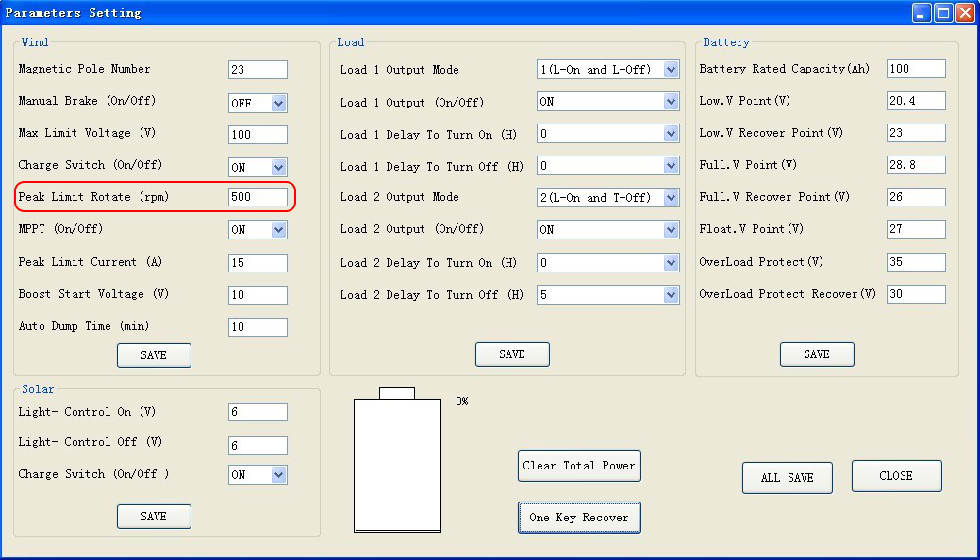The height and width of the screenshot is (560, 980).
Task: Edit the Boost Start Voltage field
Action: 257,294
